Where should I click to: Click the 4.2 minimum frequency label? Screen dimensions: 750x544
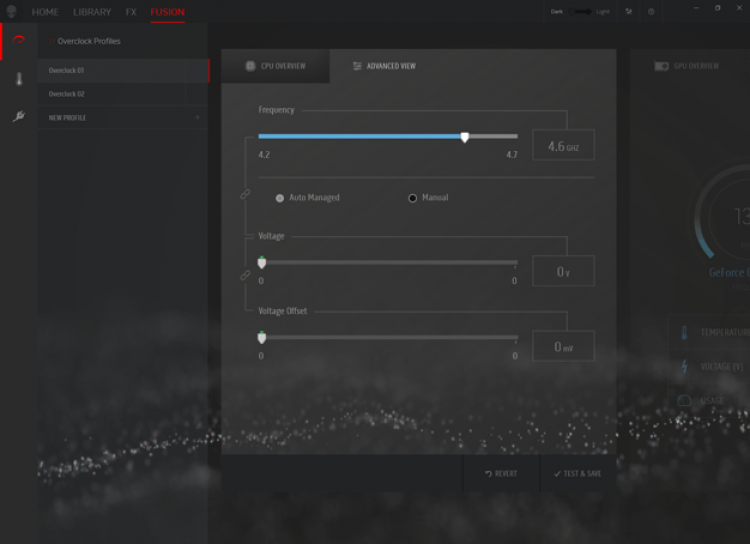pos(264,155)
